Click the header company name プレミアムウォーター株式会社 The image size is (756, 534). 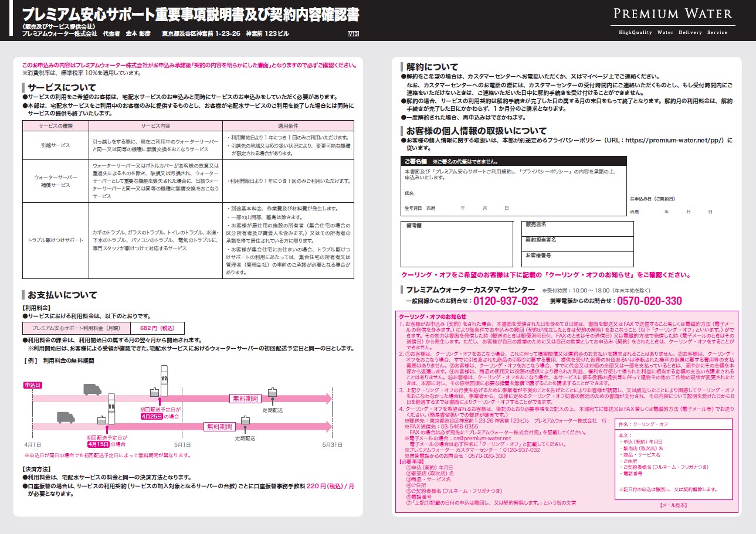[x=59, y=33]
